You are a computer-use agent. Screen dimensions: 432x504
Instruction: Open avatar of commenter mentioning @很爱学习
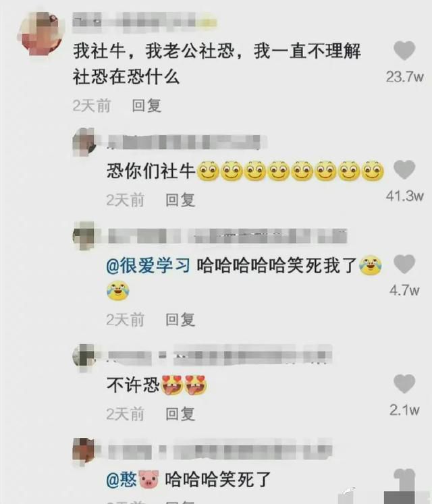pos(84,235)
